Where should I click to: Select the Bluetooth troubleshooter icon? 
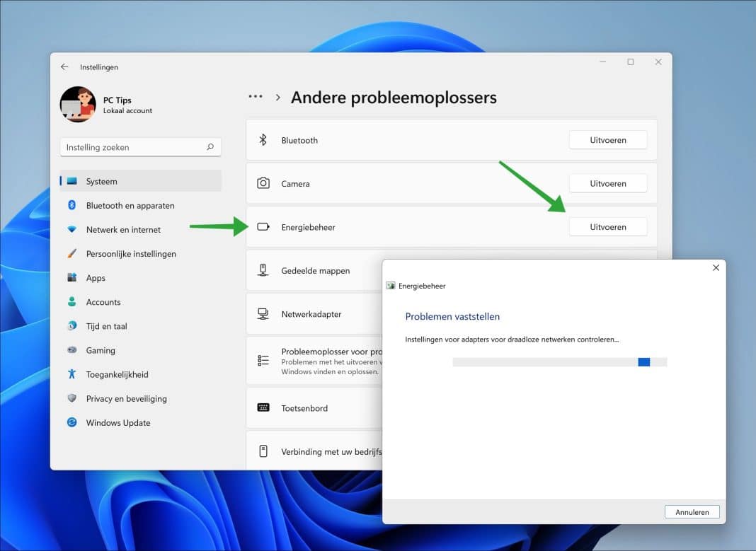pyautogui.click(x=263, y=140)
